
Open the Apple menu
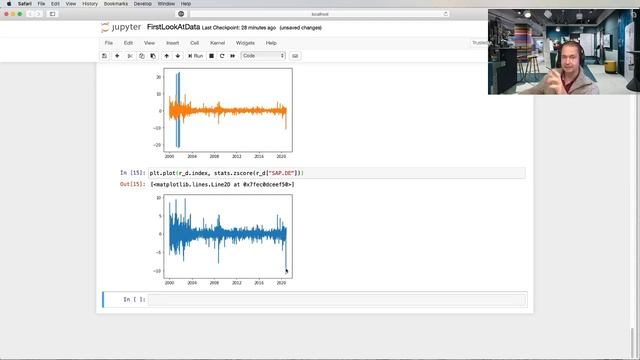click(x=9, y=4)
